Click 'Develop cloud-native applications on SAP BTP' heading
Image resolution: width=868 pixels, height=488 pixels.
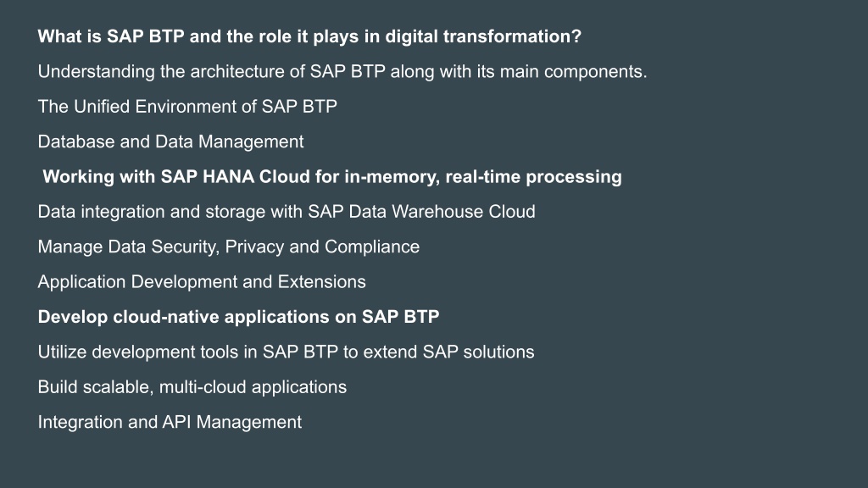pos(238,317)
